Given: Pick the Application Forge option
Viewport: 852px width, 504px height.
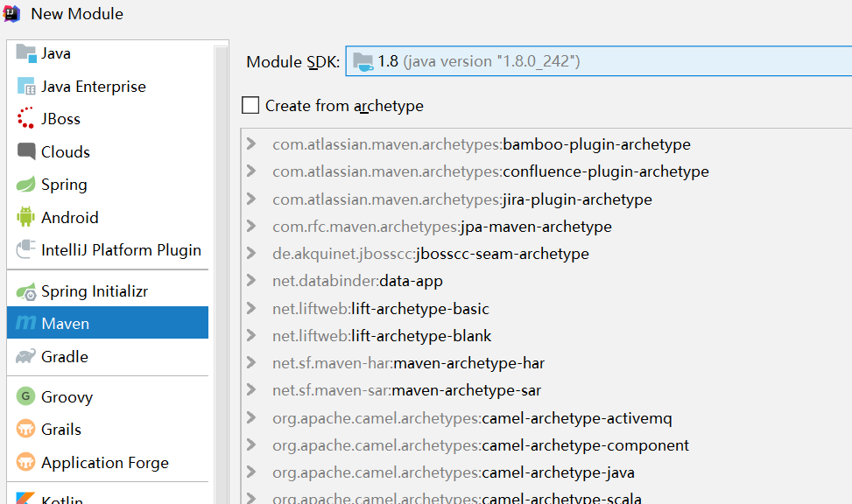Looking at the screenshot, I should (x=104, y=463).
